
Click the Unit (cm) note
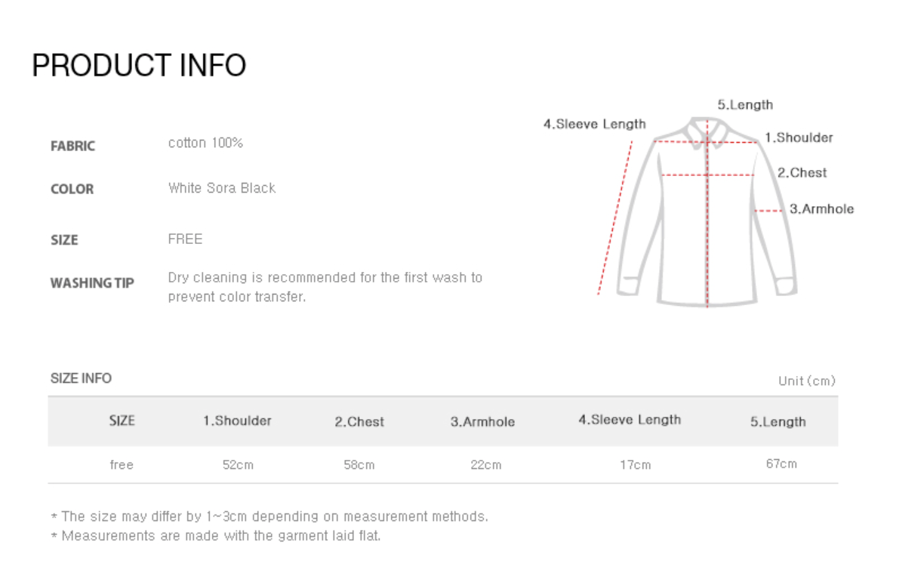click(806, 381)
